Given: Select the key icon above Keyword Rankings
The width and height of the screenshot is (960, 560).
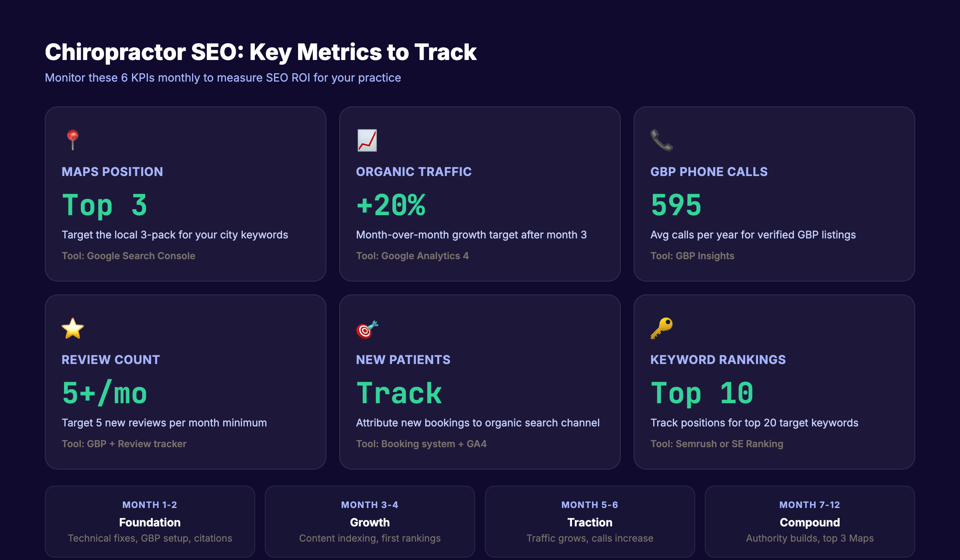Looking at the screenshot, I should pos(661,328).
